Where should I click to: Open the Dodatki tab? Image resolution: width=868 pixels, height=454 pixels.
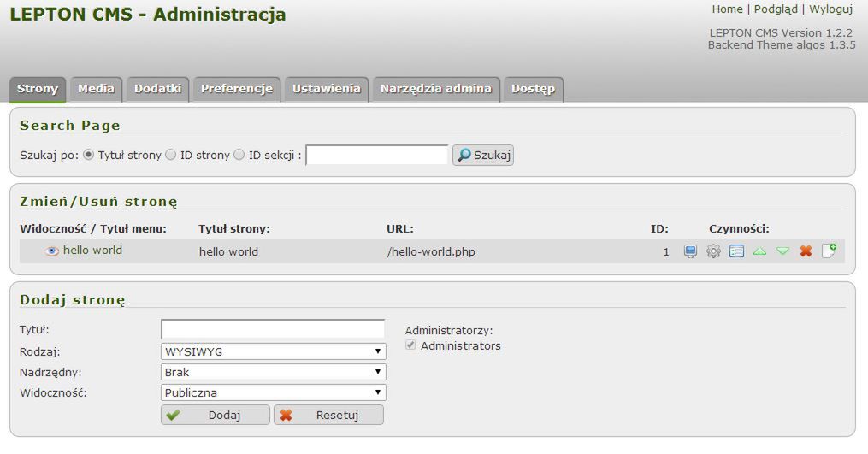[x=157, y=89]
